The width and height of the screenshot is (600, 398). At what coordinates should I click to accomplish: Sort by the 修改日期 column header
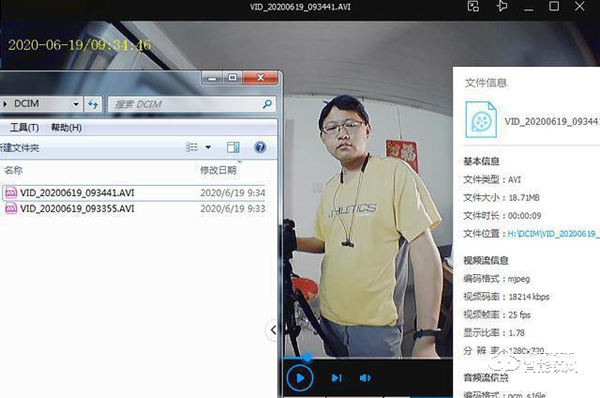[x=218, y=170]
